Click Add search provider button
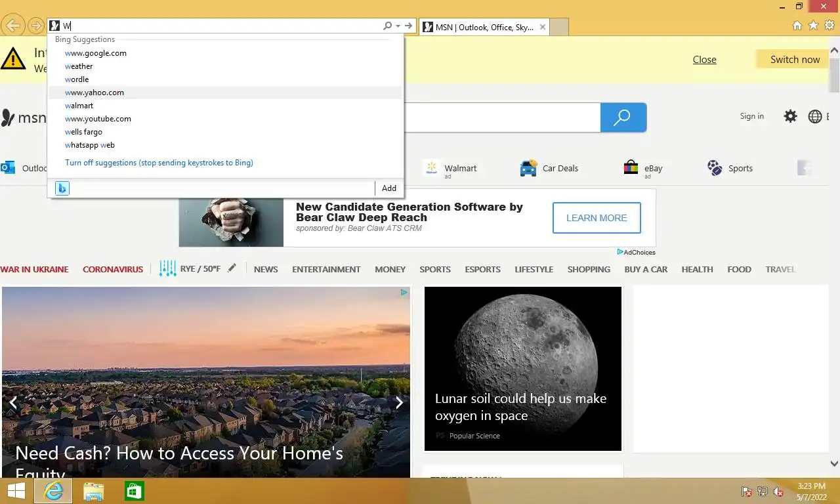This screenshot has height=504, width=840. 389,188
